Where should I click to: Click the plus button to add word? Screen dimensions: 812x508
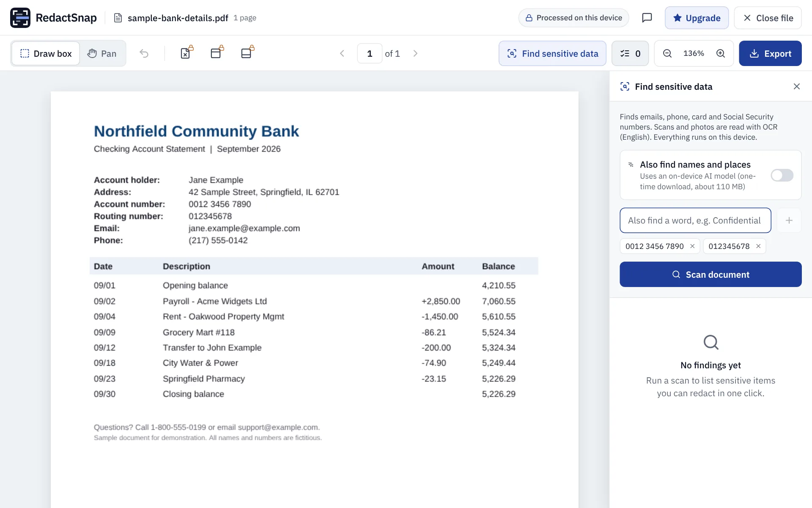(789, 220)
